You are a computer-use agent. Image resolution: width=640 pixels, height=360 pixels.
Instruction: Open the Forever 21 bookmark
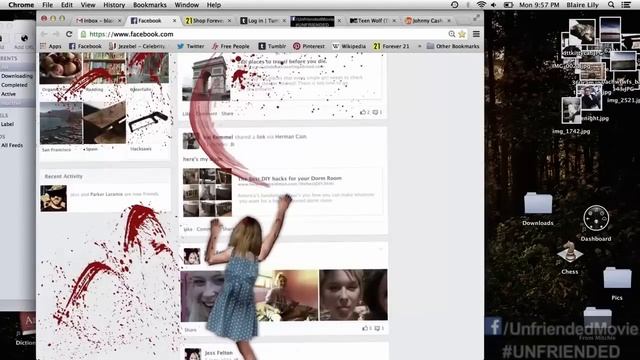pyautogui.click(x=391, y=46)
